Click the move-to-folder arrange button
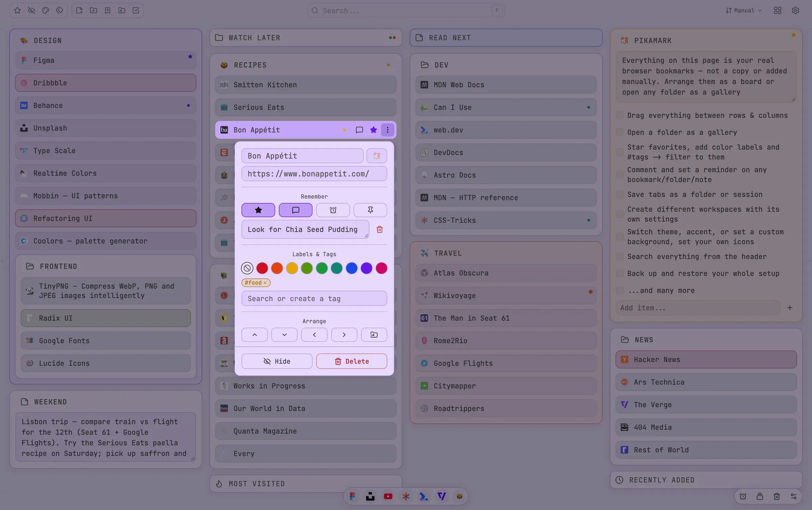The image size is (812, 510). pyautogui.click(x=374, y=335)
